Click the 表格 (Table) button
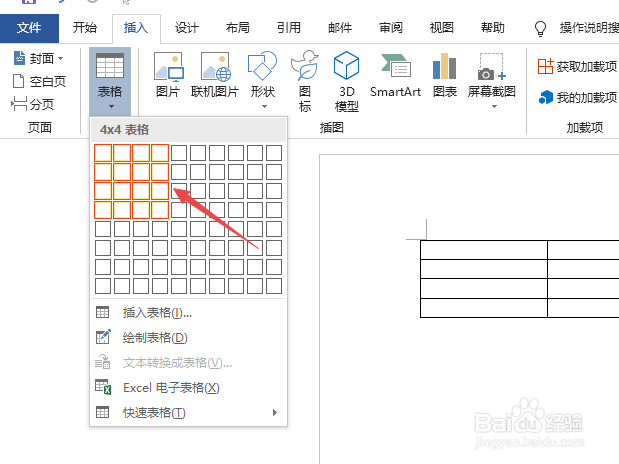 coord(110,81)
